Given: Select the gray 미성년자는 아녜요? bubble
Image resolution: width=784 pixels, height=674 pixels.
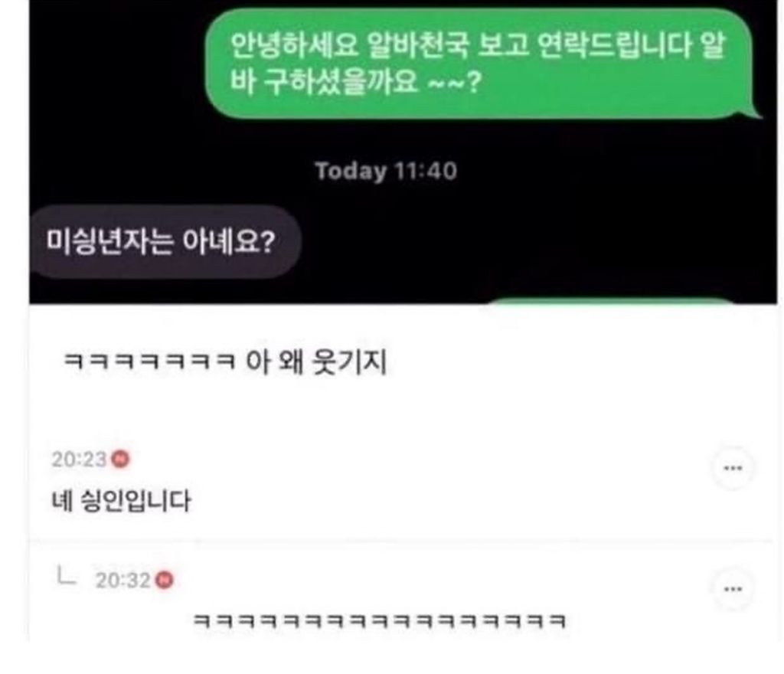Looking at the screenshot, I should tap(165, 241).
